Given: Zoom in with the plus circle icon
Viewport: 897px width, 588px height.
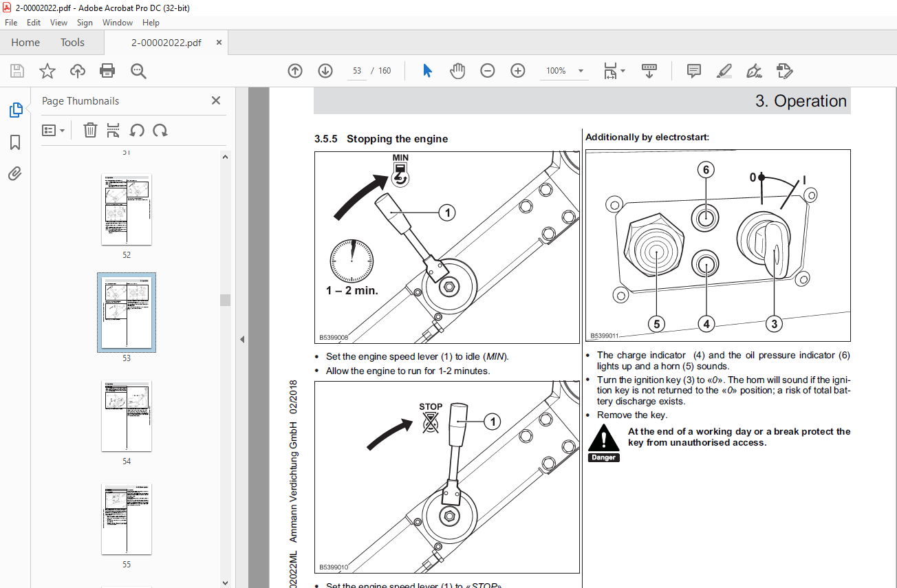Looking at the screenshot, I should click(x=518, y=71).
